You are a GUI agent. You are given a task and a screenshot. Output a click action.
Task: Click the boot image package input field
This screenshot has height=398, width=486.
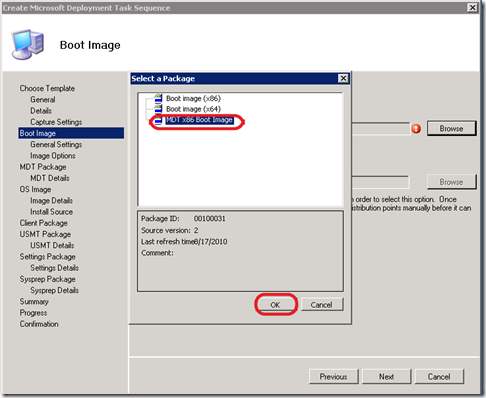coord(380,128)
